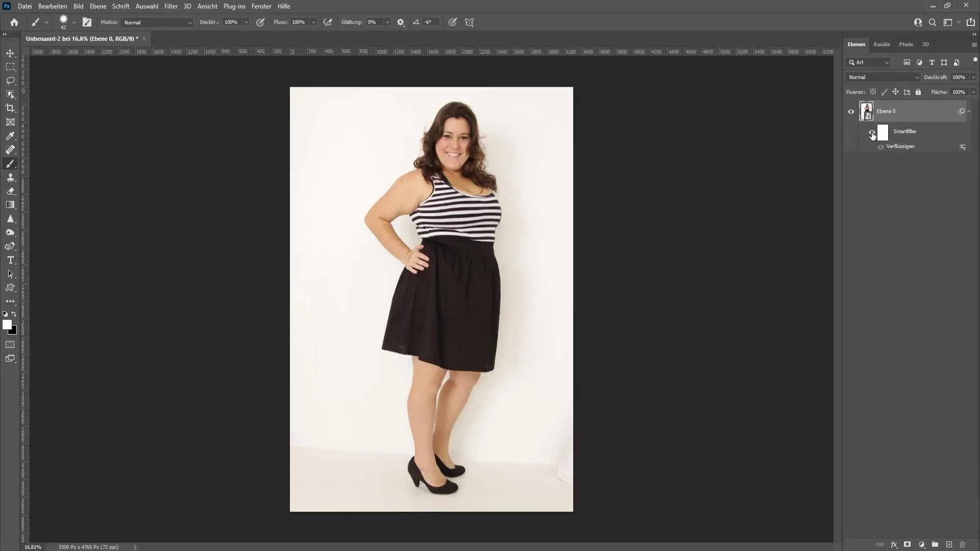Open the Ebene menu
980x551 pixels.
coord(97,6)
